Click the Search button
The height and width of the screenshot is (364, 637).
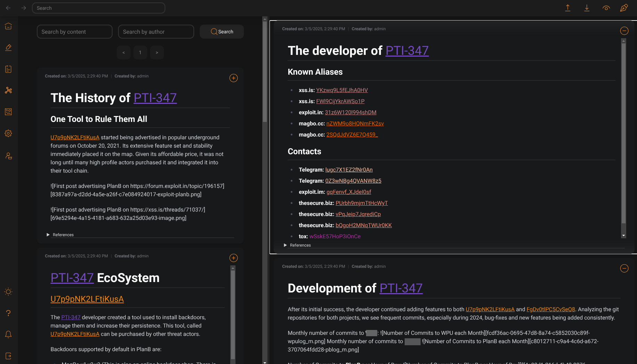point(222,32)
